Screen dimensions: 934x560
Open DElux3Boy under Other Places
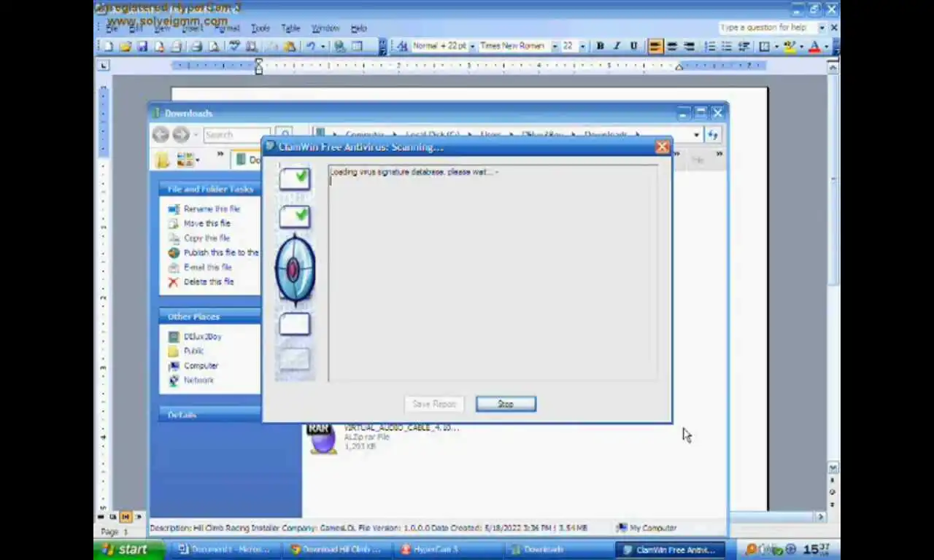pyautogui.click(x=202, y=337)
